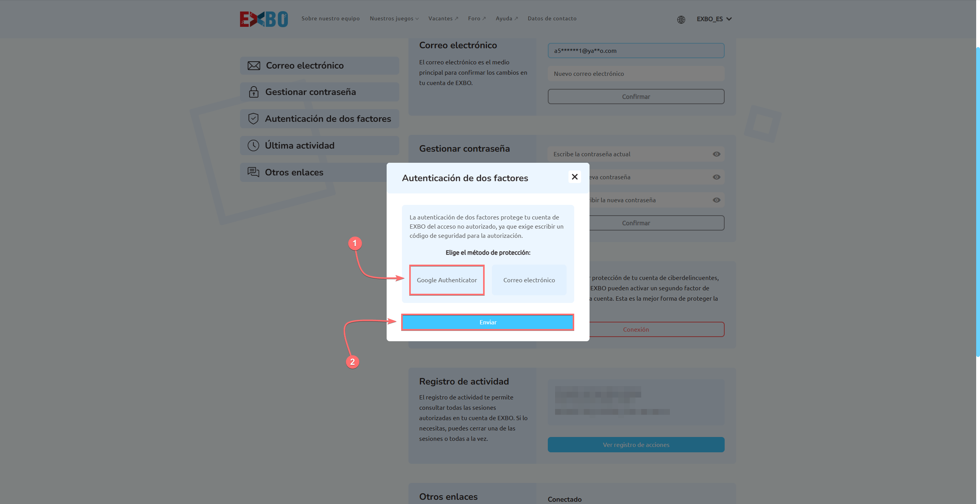Open the Sobre nuestro equipo menu item
980x504 pixels.
330,18
